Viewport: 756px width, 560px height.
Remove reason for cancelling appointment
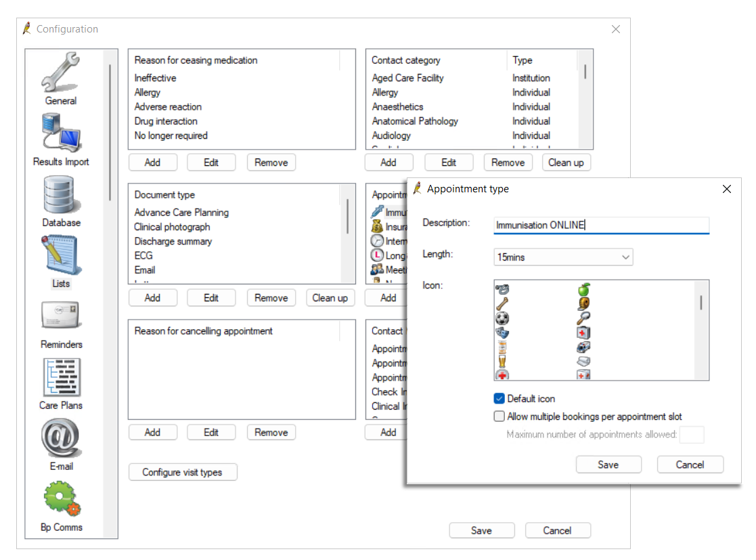tap(271, 432)
